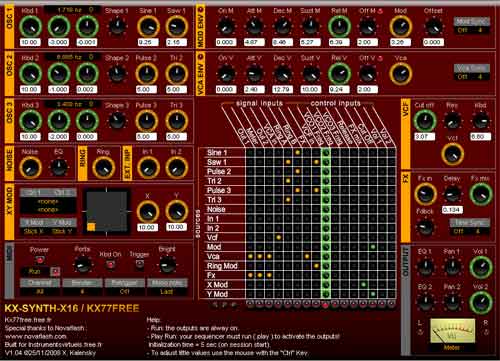Click the Mod amount yellow knob
Screen dimensions: 500x361
click(x=401, y=27)
